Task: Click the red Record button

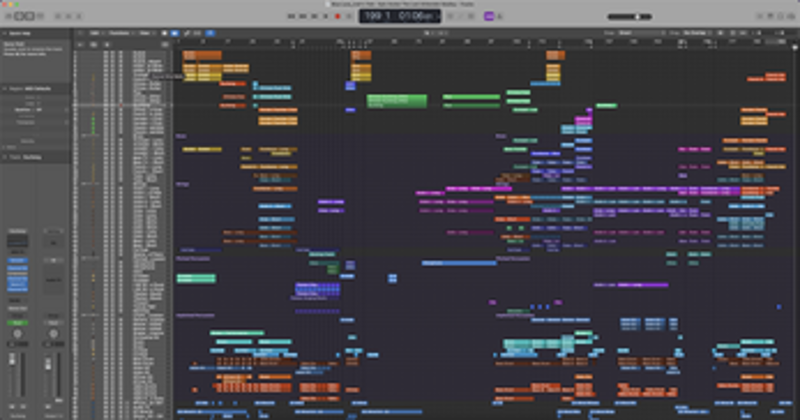Action: (x=337, y=16)
